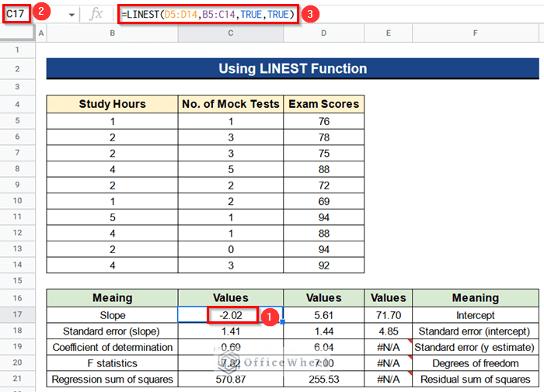
Task: Select mock tests cell with value 0
Action: (231, 249)
